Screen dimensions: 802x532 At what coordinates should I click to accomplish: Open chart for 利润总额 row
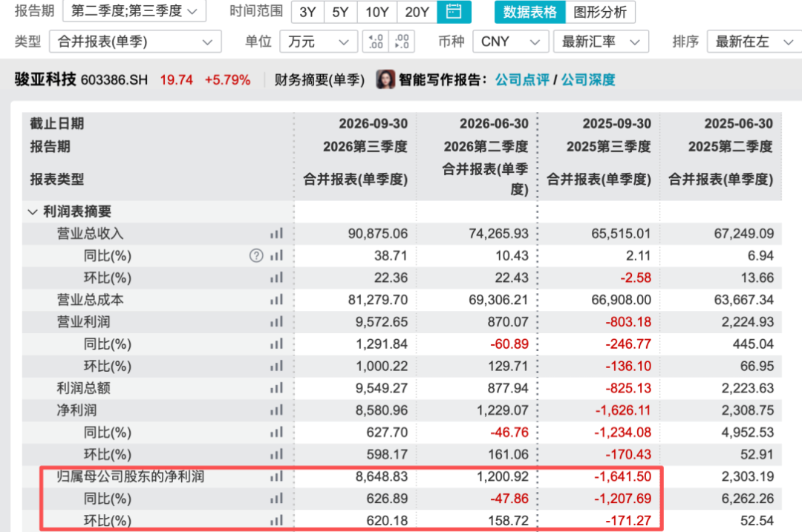[x=276, y=388]
